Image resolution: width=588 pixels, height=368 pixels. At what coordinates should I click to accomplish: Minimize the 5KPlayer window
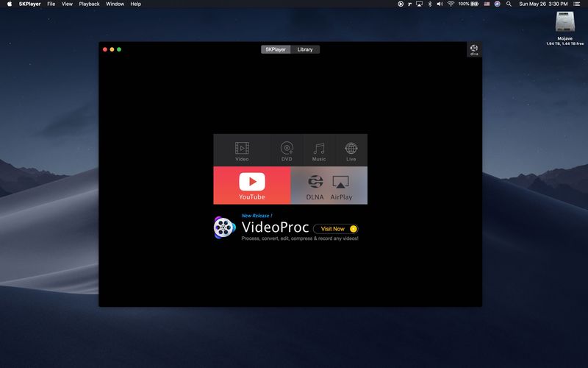point(112,49)
